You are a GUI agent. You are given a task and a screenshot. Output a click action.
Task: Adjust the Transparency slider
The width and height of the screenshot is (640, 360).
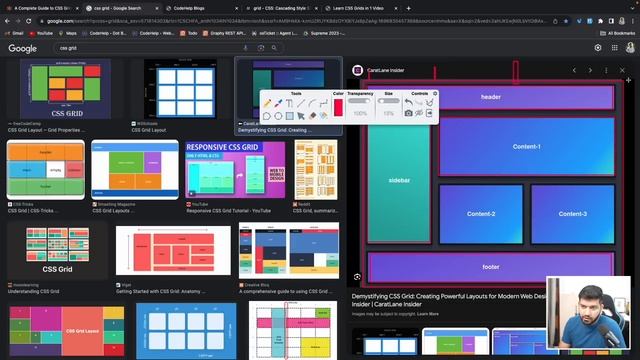coord(360,101)
